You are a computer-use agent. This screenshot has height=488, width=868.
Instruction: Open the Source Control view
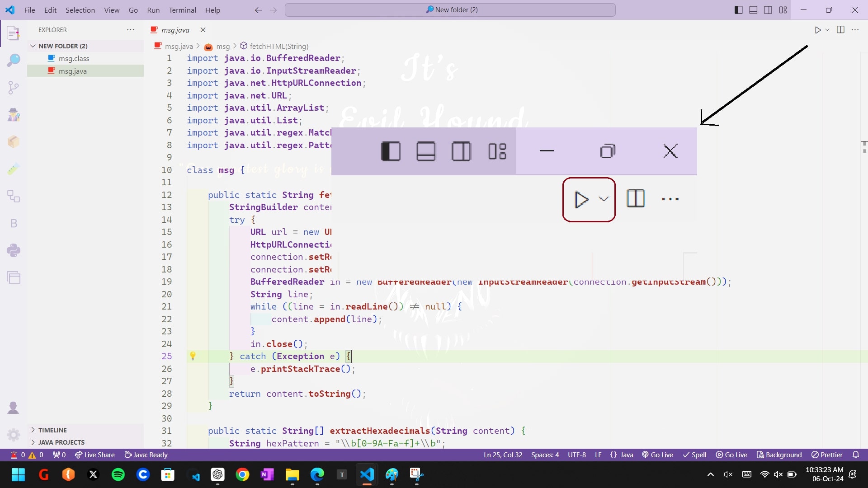coord(14,87)
